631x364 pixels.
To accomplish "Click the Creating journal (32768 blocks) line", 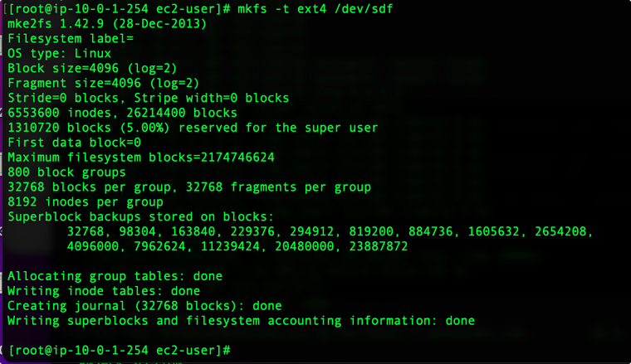I will pos(144,305).
